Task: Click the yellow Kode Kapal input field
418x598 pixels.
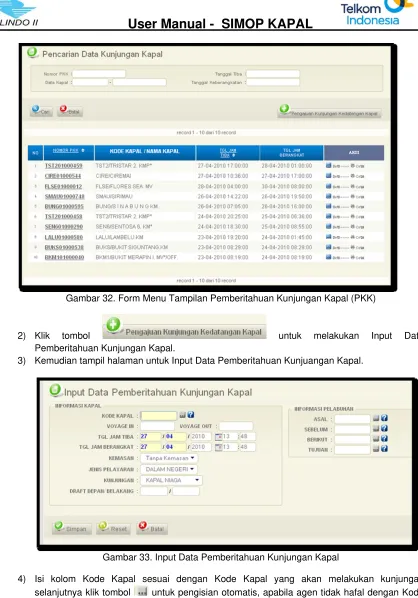Action: pyautogui.click(x=159, y=416)
